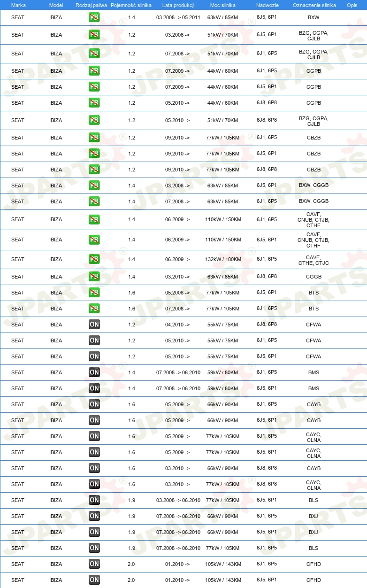367x588 pixels.
Task: Select engine code 'CFHD' in the 6J5, 6P1 row
Action: pos(313,580)
